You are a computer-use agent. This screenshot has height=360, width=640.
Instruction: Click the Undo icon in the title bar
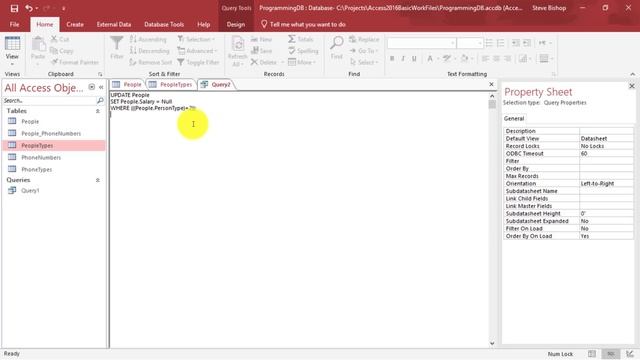pos(29,8)
